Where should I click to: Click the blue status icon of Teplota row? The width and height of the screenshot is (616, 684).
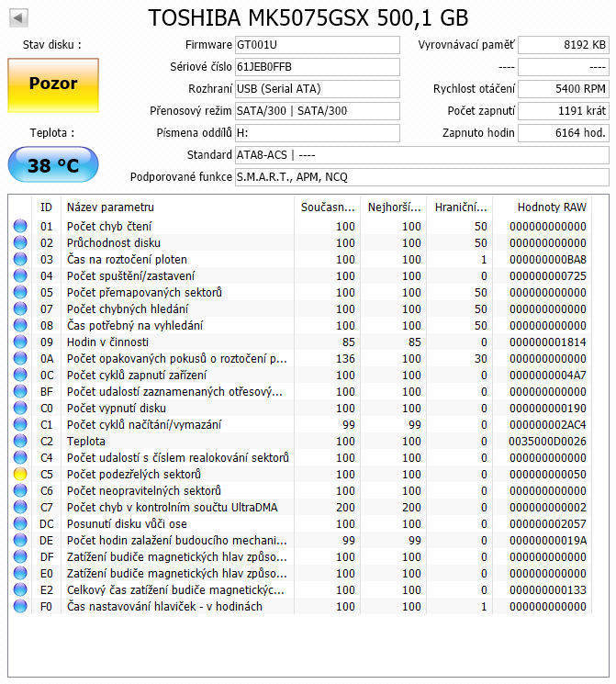tap(20, 441)
